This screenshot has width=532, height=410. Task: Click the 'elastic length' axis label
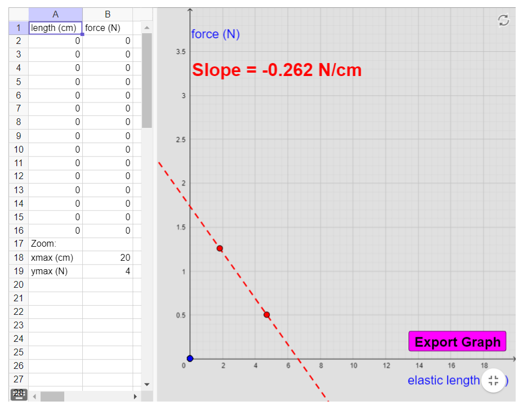(x=444, y=381)
